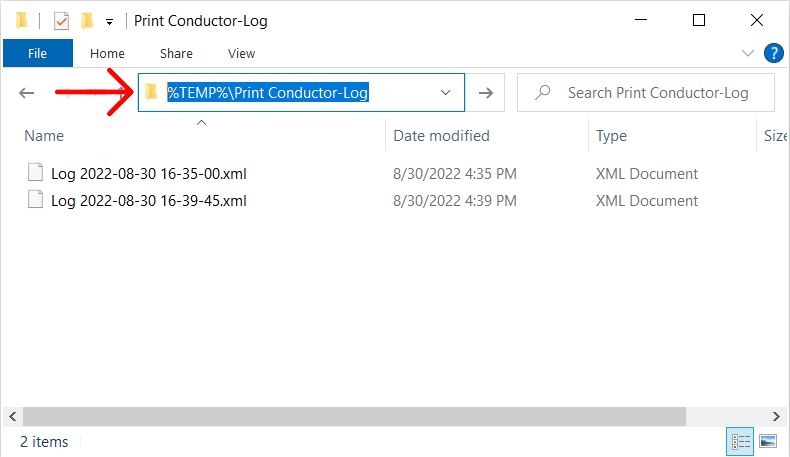Viewport: 790px width, 457px height.
Task: Click the Search Print Conductor-Log box
Action: click(646, 93)
